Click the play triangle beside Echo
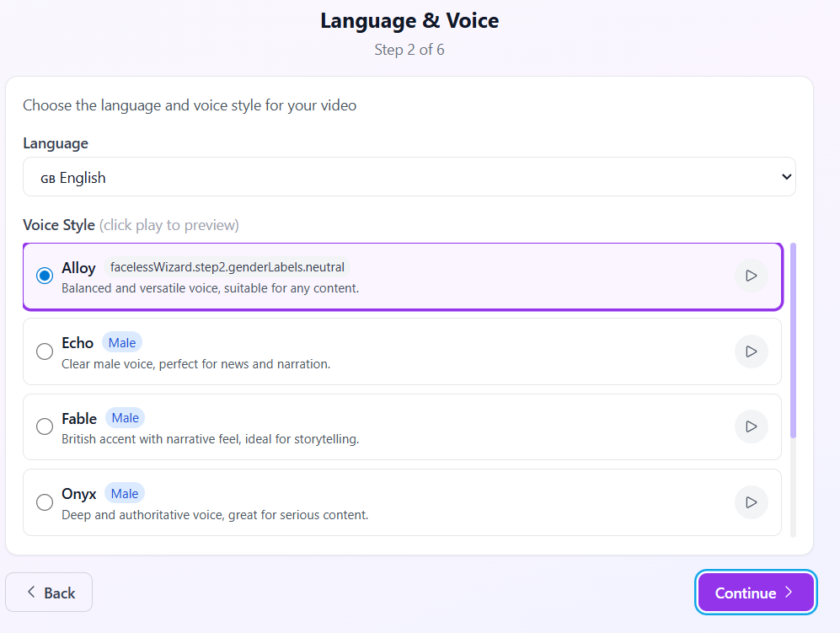Screen dimensions: 840x633 (x=751, y=351)
